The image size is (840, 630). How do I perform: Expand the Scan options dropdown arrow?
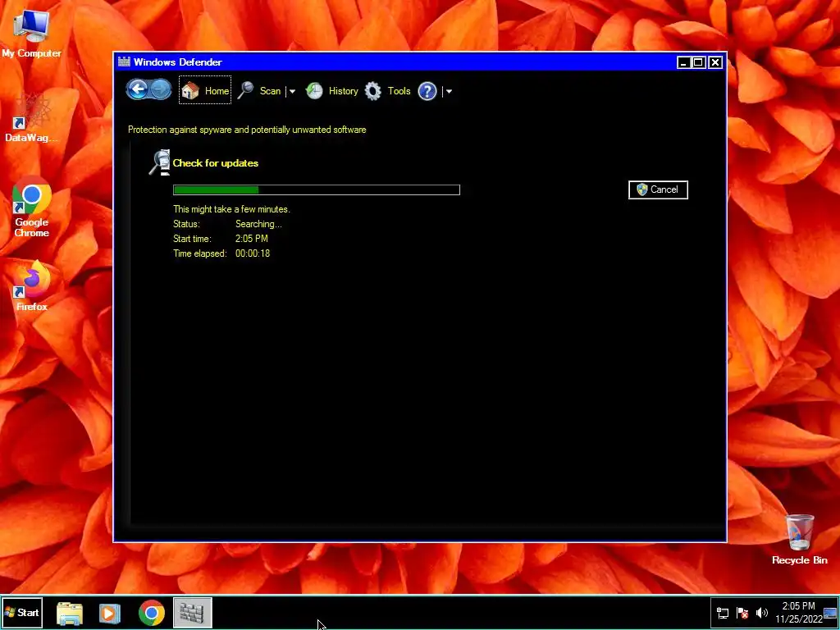pos(292,92)
